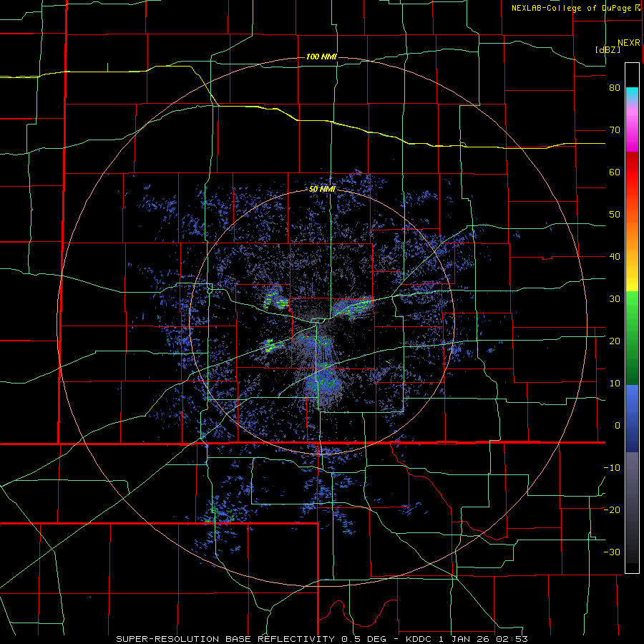644x644 pixels.
Task: Click the 20 dBZ scale value
Action: [x=615, y=341]
